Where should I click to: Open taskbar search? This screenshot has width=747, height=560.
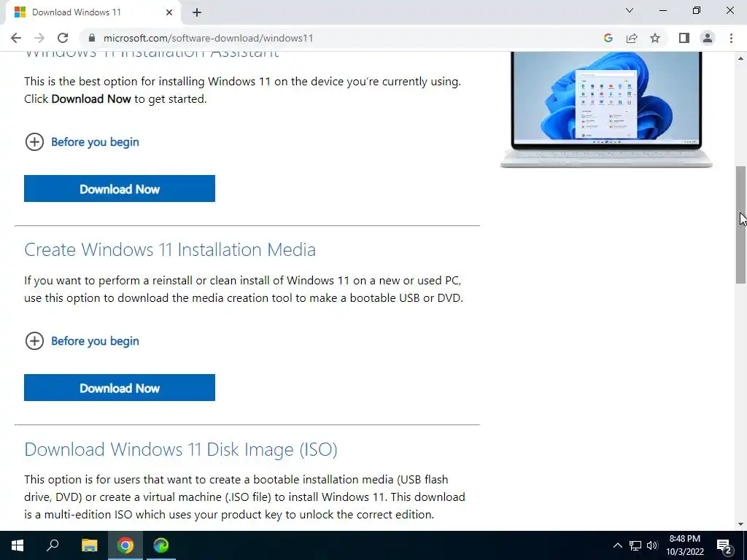coord(53,545)
